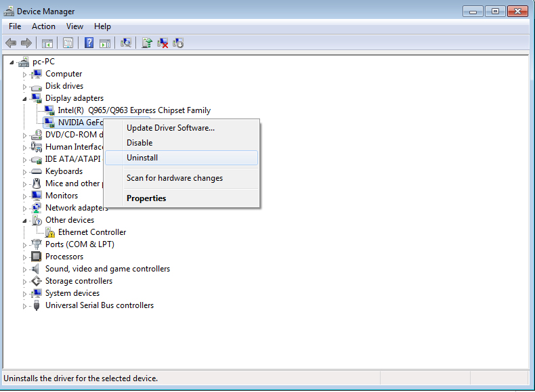
Task: Select the Other devices label
Action: point(70,220)
